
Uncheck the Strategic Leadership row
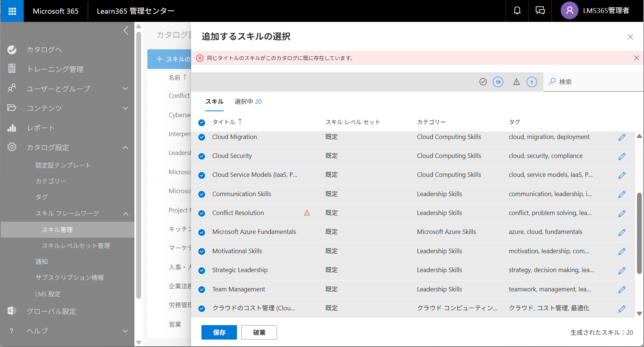(201, 270)
